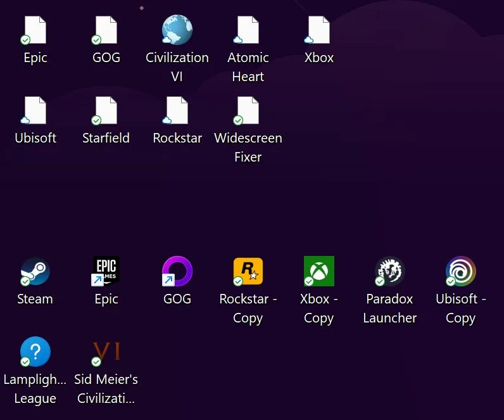504x420 pixels.
Task: Select the Steam desktop icon
Action: point(35,271)
